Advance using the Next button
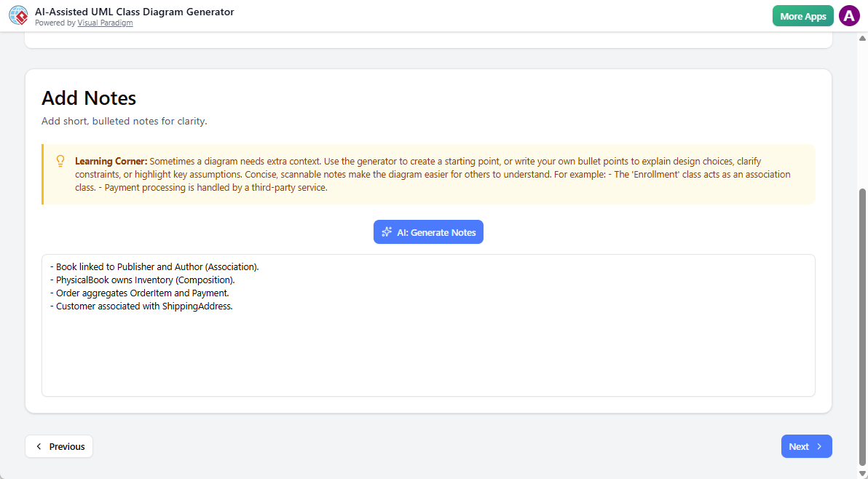This screenshot has width=868, height=479. click(806, 446)
